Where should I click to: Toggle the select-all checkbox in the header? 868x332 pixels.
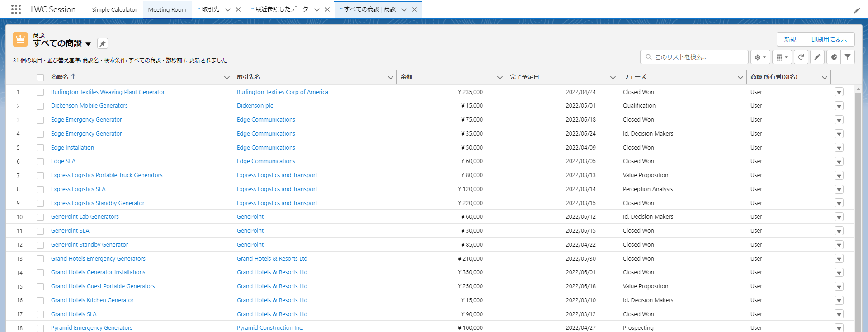tap(40, 78)
